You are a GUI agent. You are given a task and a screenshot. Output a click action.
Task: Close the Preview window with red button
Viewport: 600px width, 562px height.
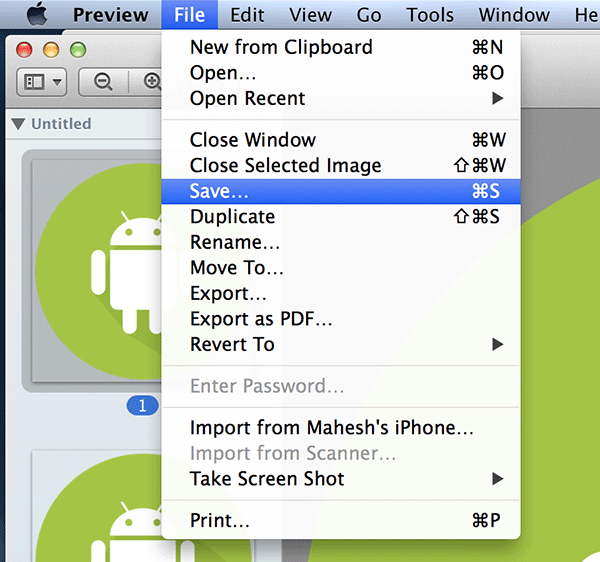24,50
